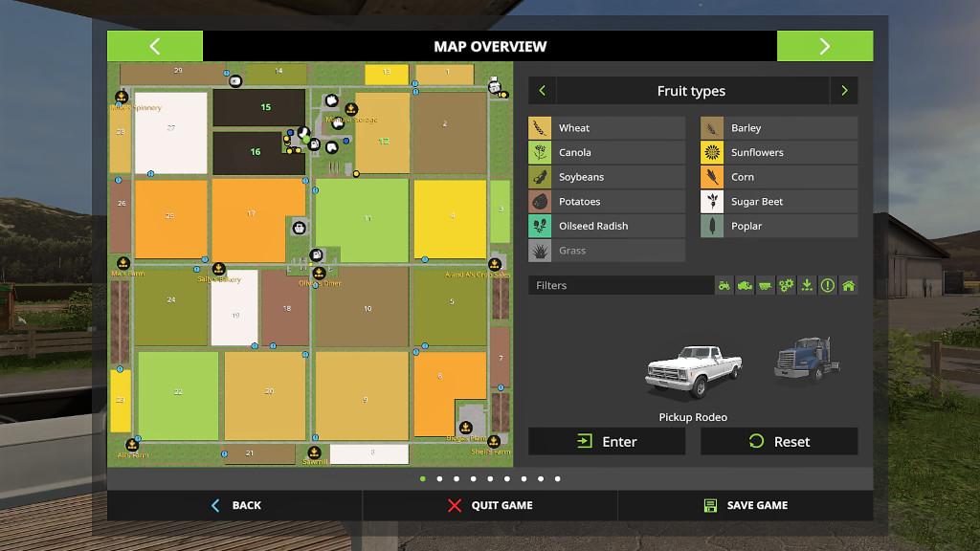980x551 pixels.
Task: Click the Corn orange color swatch
Action: (x=712, y=177)
